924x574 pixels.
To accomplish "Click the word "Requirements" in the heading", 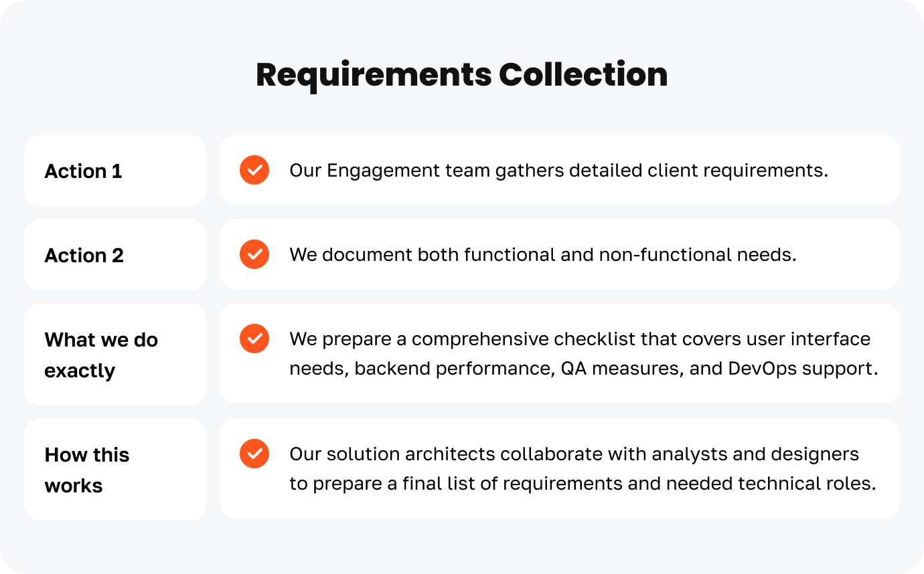I will [x=373, y=75].
